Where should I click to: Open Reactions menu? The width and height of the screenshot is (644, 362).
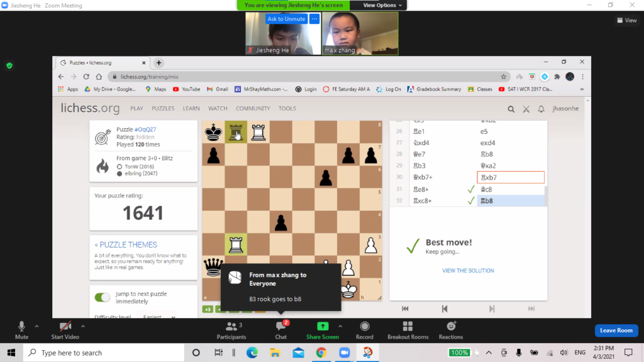(450, 331)
